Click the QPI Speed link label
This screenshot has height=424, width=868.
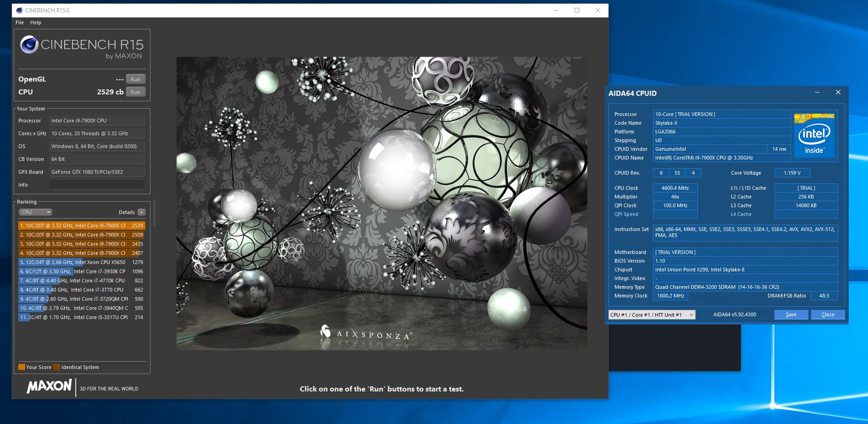point(626,214)
